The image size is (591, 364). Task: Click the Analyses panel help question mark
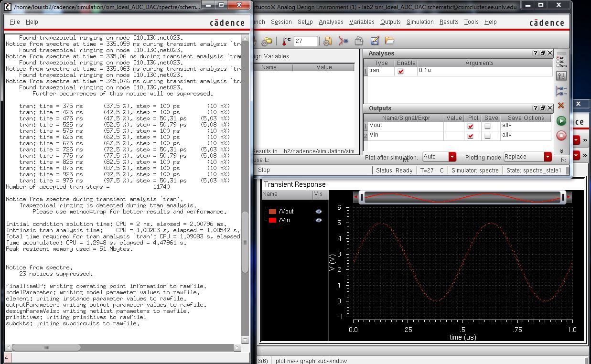[x=536, y=54]
